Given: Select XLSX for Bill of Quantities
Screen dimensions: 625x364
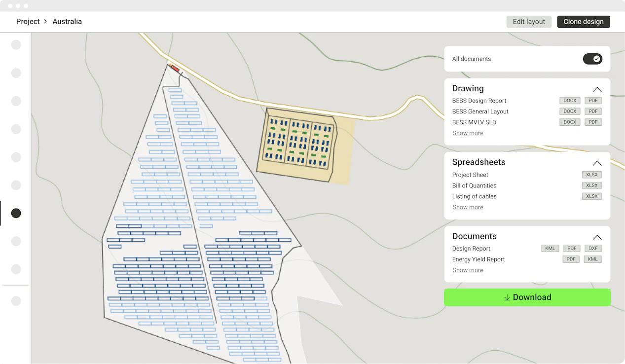Looking at the screenshot, I should point(592,185).
